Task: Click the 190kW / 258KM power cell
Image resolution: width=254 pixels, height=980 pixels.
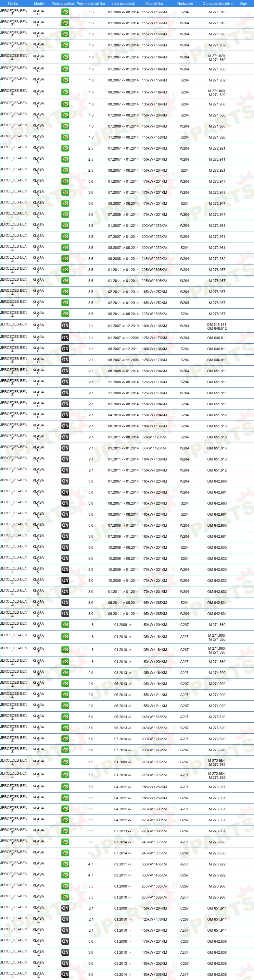Action: [154, 975]
